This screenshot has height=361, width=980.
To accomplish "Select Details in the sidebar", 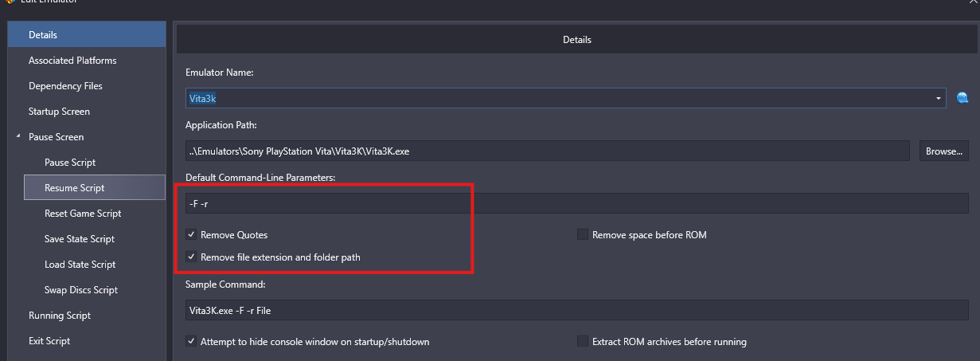I will [x=87, y=35].
